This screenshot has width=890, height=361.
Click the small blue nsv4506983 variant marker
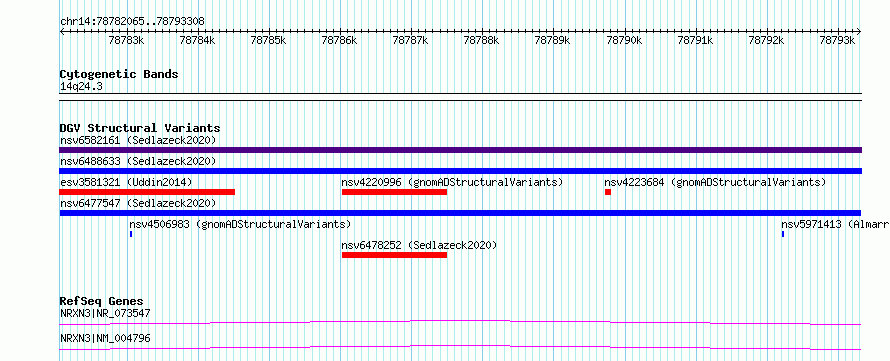[131, 234]
